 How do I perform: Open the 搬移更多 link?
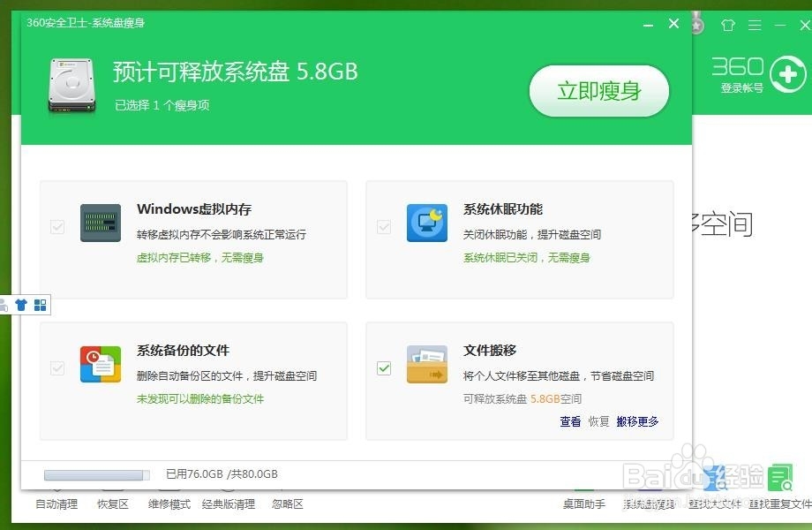(x=637, y=421)
